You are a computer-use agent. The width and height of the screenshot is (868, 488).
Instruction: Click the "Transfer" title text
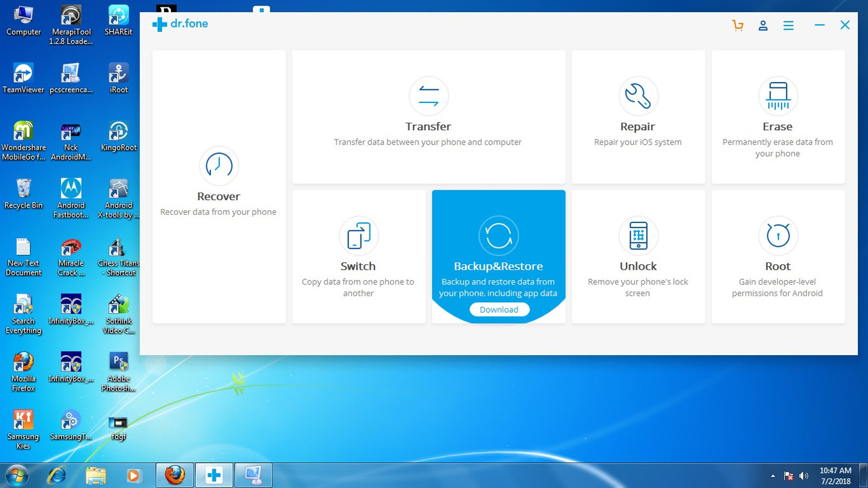pos(429,127)
